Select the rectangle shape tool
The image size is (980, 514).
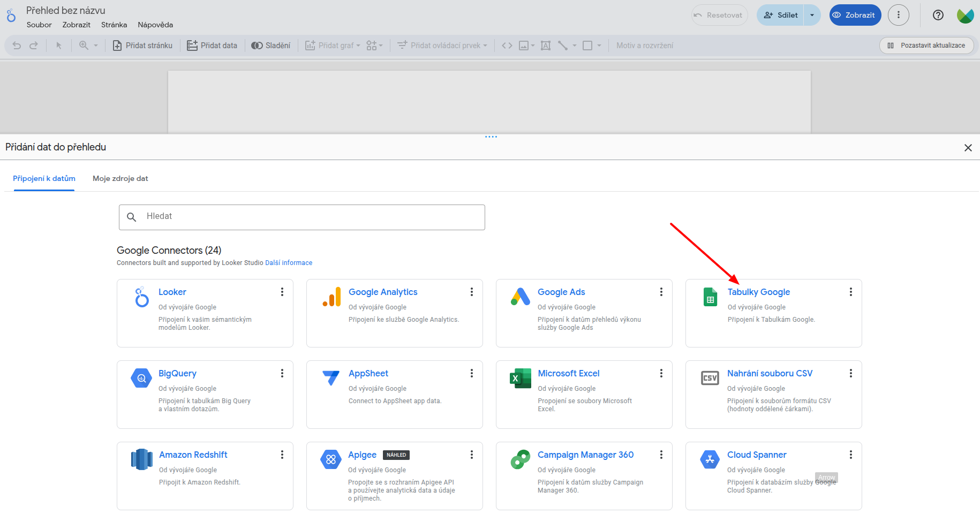coord(587,46)
